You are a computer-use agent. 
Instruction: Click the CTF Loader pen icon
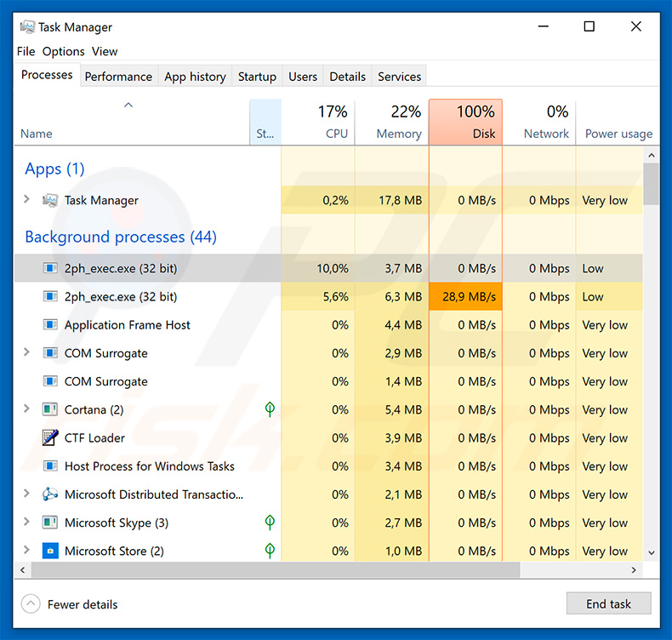(50, 437)
